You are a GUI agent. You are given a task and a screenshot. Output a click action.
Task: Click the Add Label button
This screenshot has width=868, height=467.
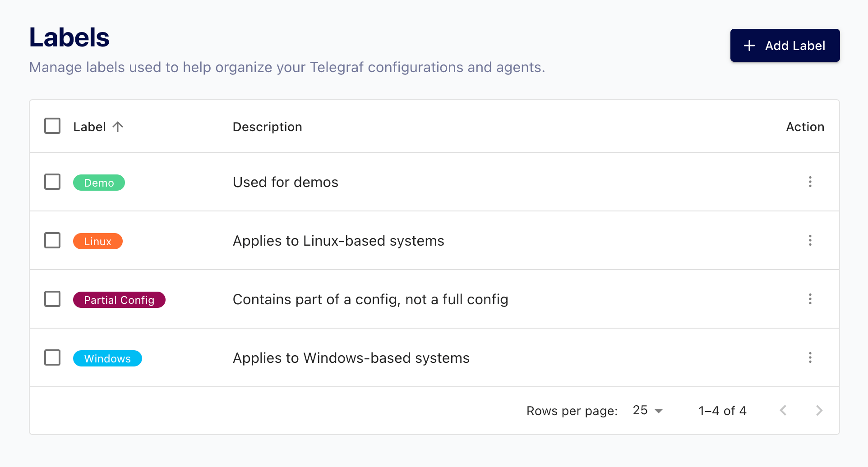point(785,46)
